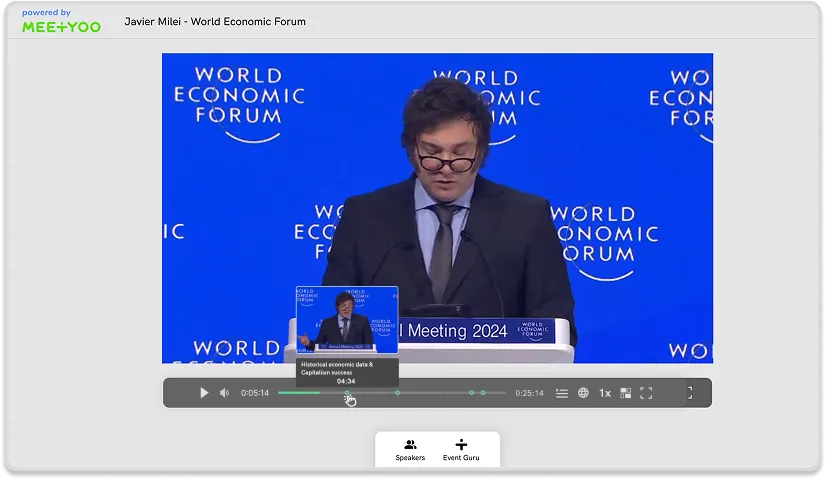The width and height of the screenshot is (826, 480).
Task: Jump to the third chapter marker on the timeline
Action: [x=471, y=393]
